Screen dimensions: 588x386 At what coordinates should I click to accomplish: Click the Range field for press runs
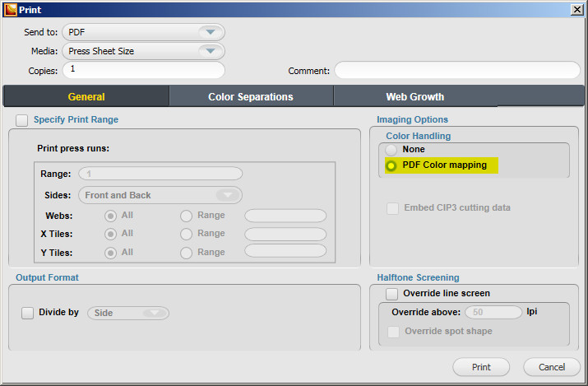160,174
